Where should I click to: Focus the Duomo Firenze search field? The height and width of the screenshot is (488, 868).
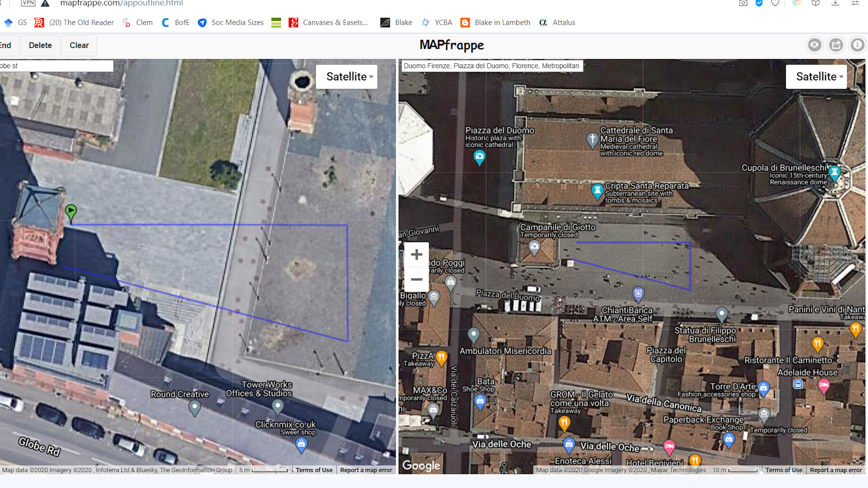coord(492,66)
